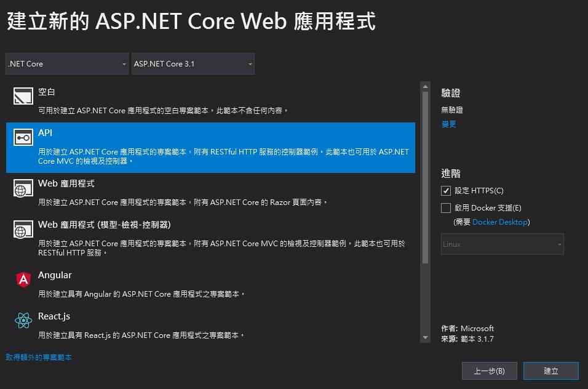Screen dimensions: 588x389
Task: Open the disabled Linux OS dropdown
Action: click(502, 244)
